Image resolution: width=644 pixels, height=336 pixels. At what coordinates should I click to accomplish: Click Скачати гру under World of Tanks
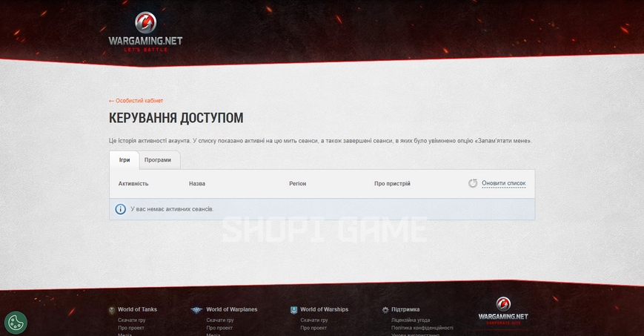[x=131, y=320]
